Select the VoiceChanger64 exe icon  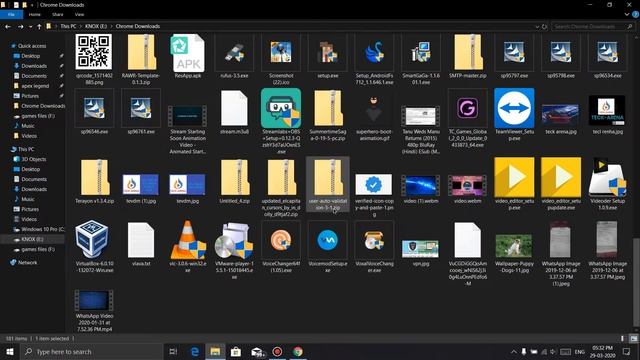[x=281, y=240]
